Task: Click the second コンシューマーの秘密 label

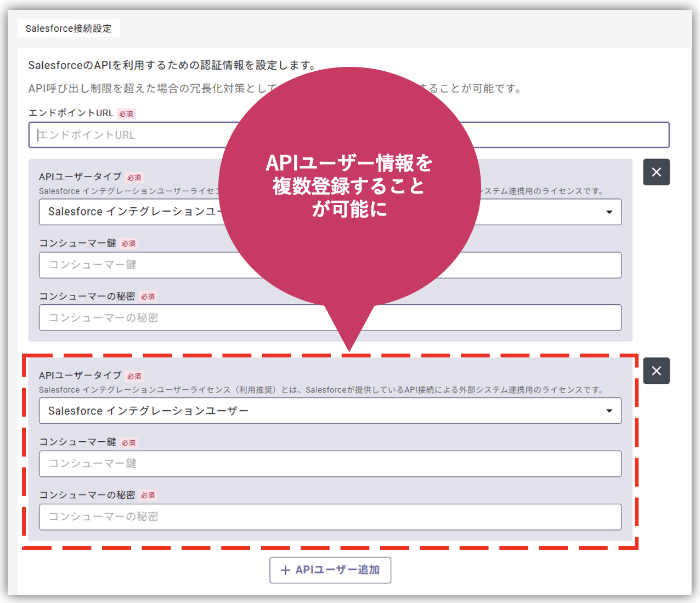Action: pyautogui.click(x=87, y=495)
